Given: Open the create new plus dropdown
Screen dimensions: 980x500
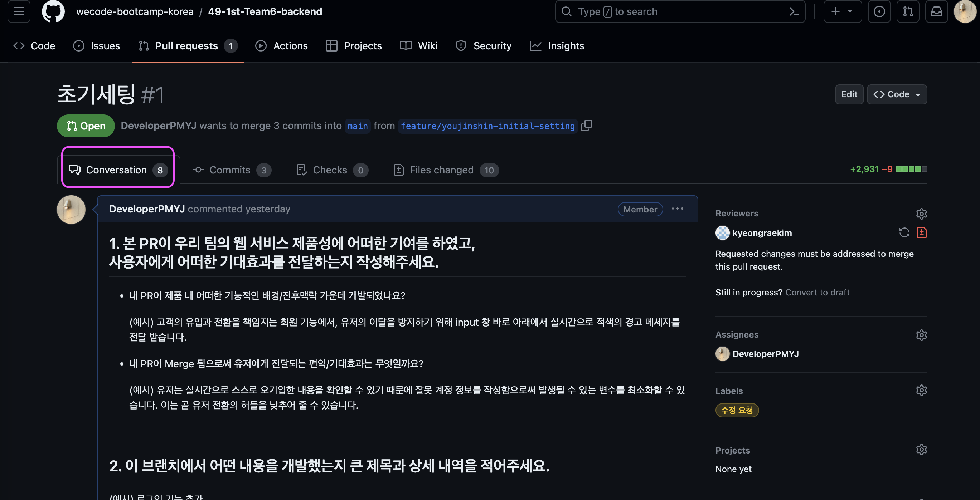Looking at the screenshot, I should click(x=842, y=11).
